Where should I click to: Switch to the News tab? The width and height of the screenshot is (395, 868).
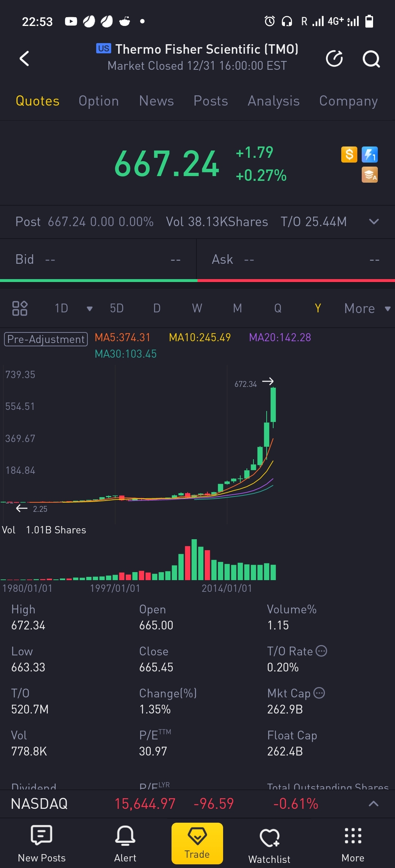[157, 101]
